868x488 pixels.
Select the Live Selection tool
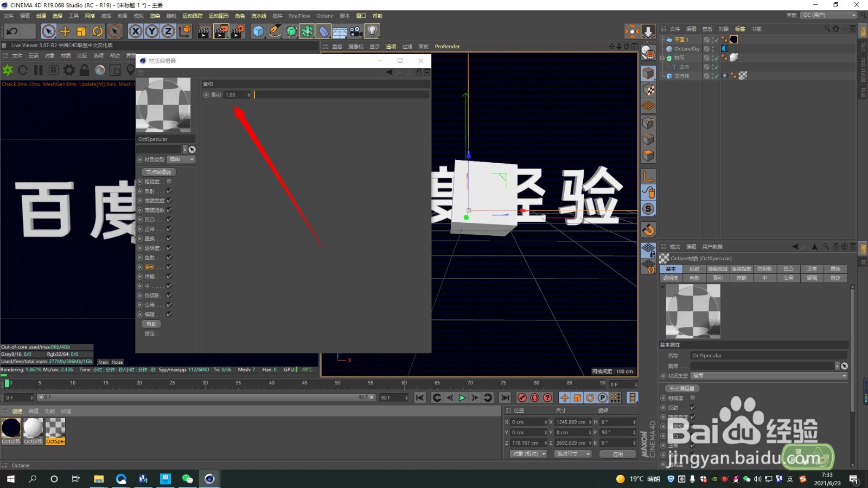(48, 31)
